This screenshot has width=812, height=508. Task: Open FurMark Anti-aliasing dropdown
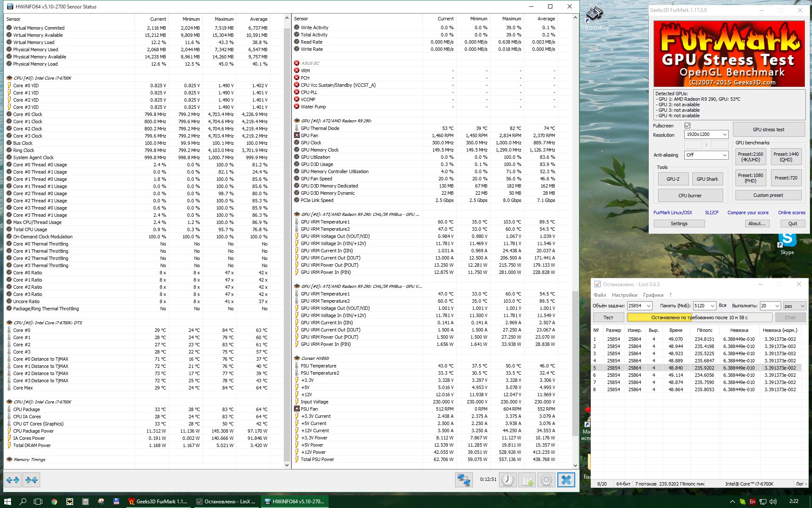[706, 155]
